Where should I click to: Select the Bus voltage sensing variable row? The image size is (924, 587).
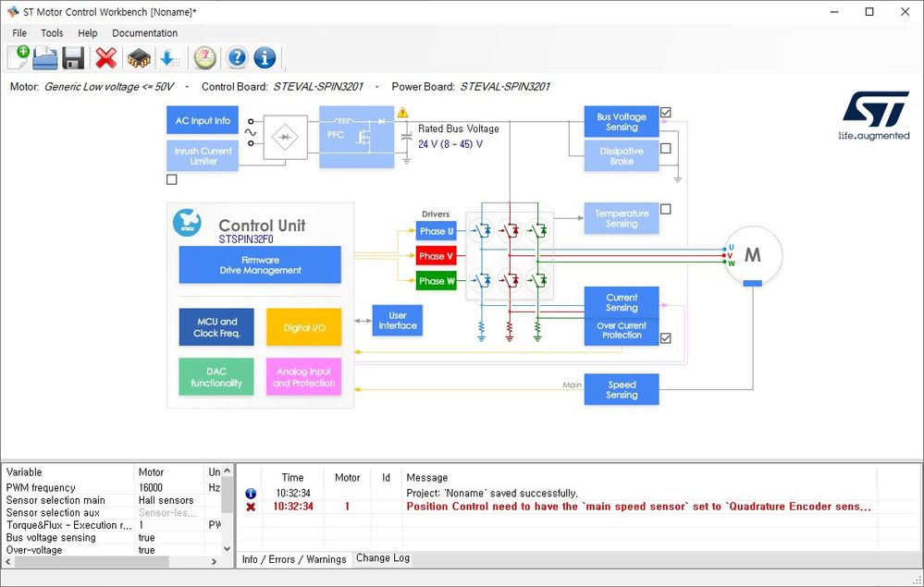(x=112, y=537)
